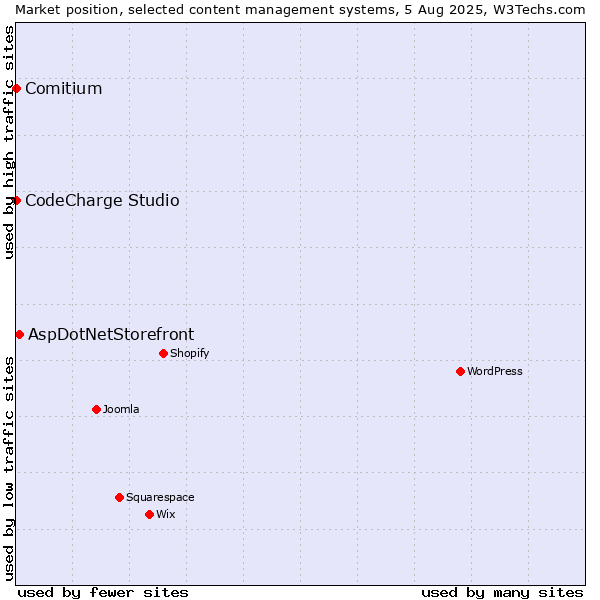Click the Joomla data point
Viewport: 600px width, 600px height.
point(96,410)
